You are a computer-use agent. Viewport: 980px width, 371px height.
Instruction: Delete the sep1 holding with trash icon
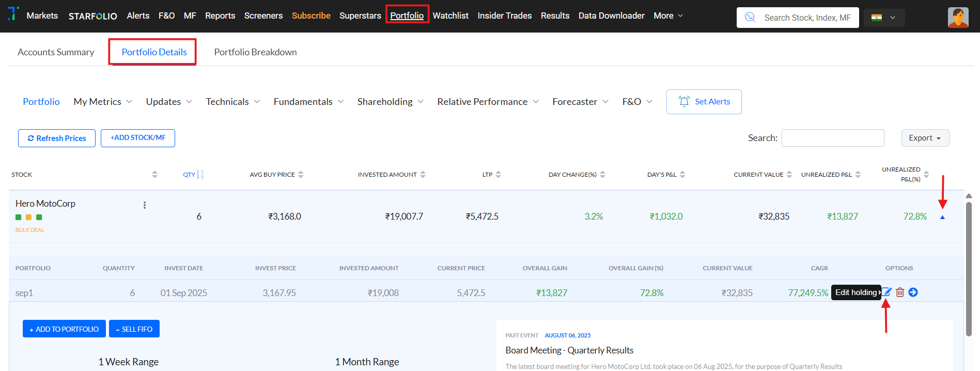(900, 292)
